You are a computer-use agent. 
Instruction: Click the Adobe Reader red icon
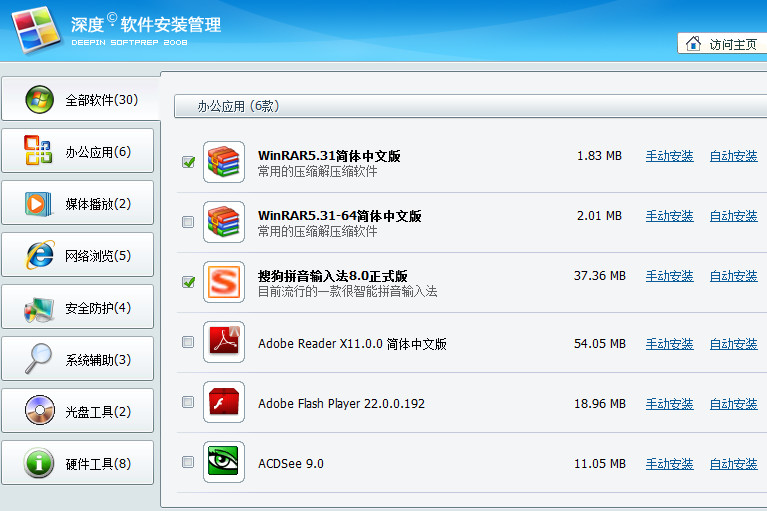click(x=224, y=342)
